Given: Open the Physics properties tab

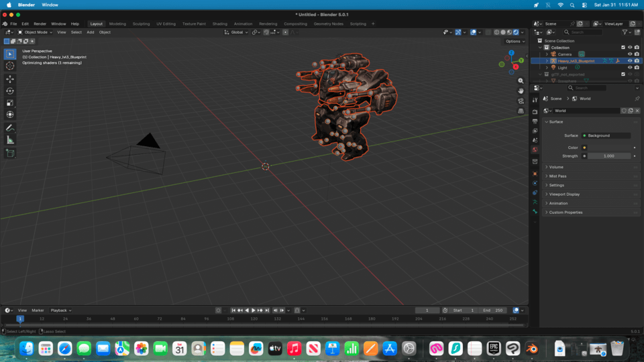Looking at the screenshot, I should click(535, 184).
